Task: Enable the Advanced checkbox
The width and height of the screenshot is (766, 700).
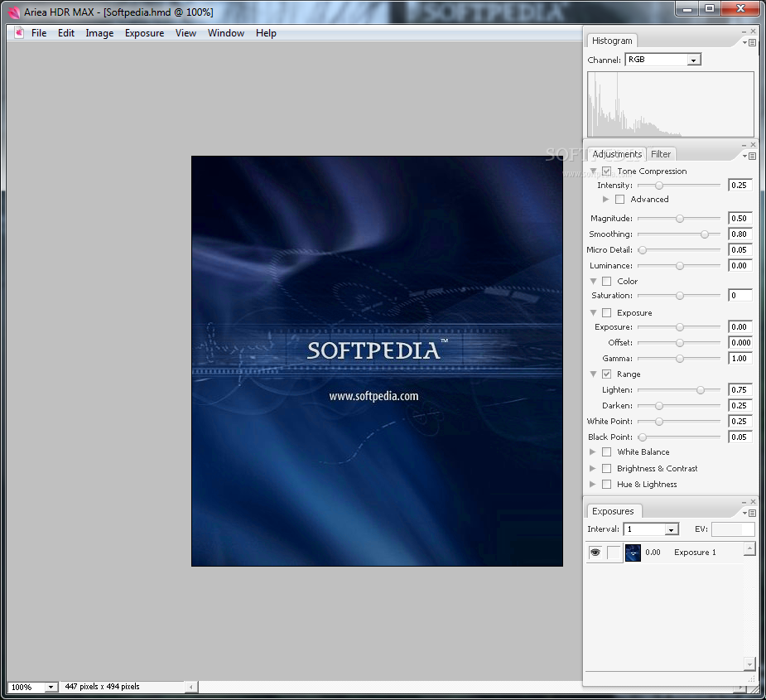Action: [620, 200]
